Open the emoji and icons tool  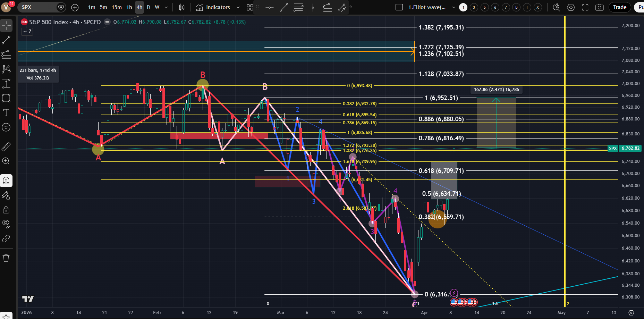(x=6, y=127)
